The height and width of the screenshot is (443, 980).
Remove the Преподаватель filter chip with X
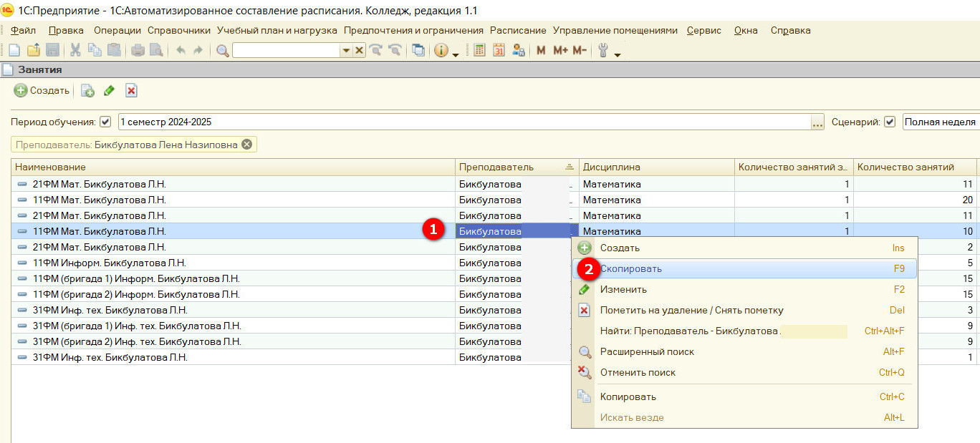click(x=246, y=145)
